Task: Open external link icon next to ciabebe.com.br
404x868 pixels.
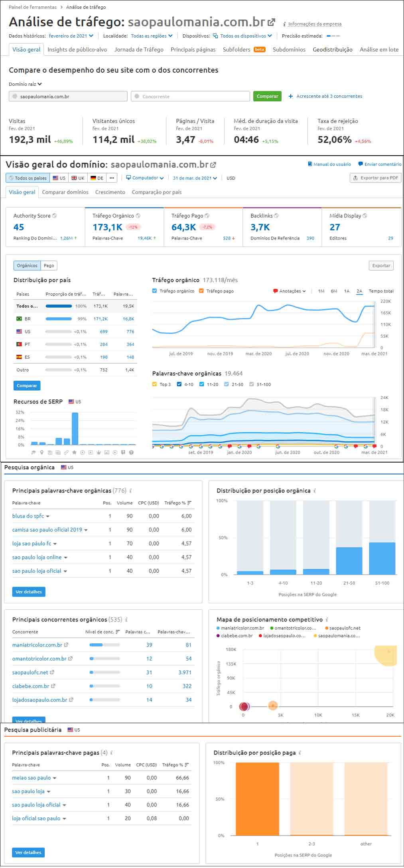Action: tap(53, 686)
